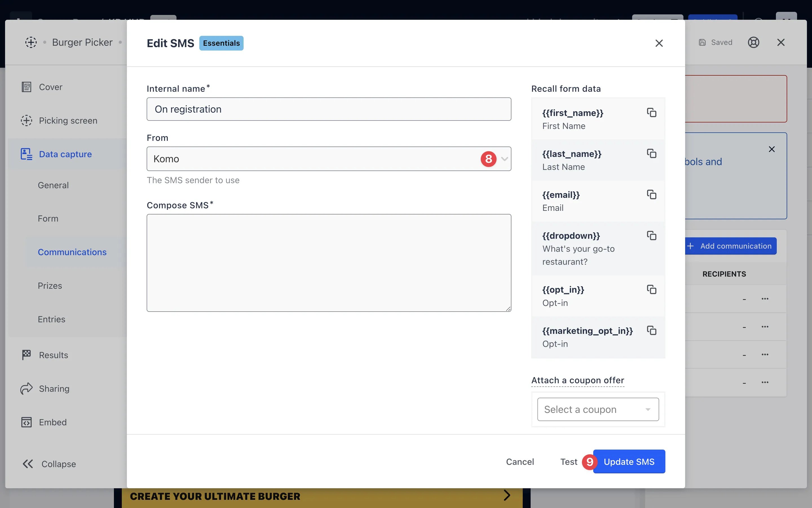Click the Create Your Ultimate Burger arrow
Image resolution: width=812 pixels, height=508 pixels.
point(507,495)
